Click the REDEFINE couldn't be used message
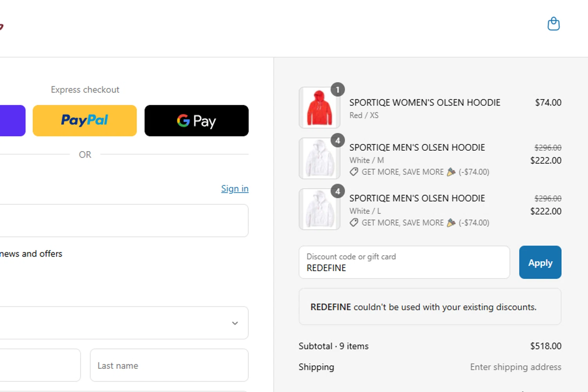Viewport: 588px width, 392px height. tap(430, 307)
